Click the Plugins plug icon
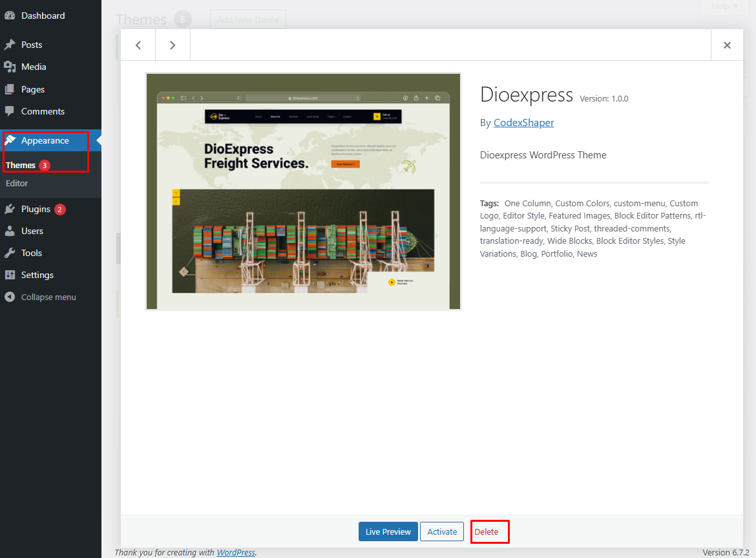The height and width of the screenshot is (558, 756). click(x=10, y=209)
